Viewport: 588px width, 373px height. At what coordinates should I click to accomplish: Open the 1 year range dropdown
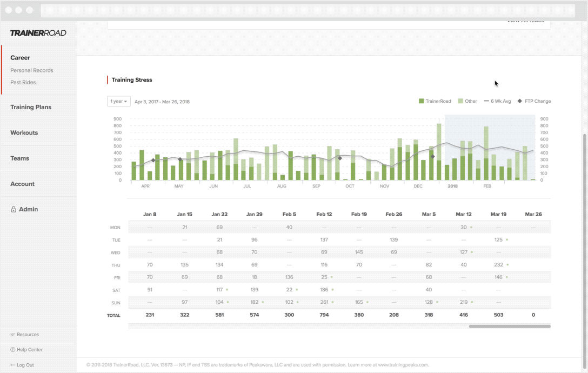tap(118, 101)
